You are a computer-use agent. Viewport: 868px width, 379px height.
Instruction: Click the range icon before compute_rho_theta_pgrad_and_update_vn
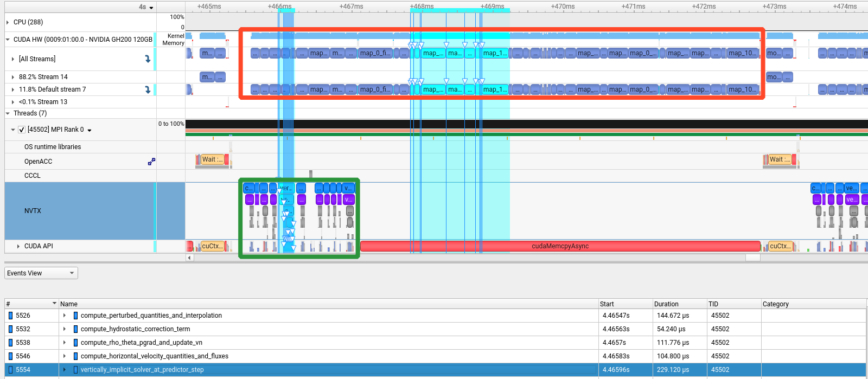click(x=75, y=343)
